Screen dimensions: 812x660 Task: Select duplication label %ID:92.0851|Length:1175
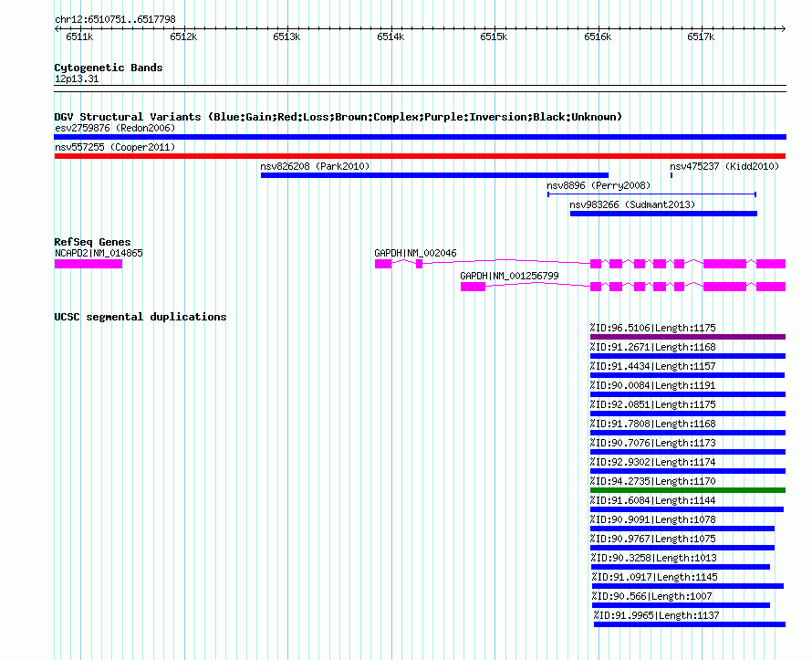[x=652, y=404]
